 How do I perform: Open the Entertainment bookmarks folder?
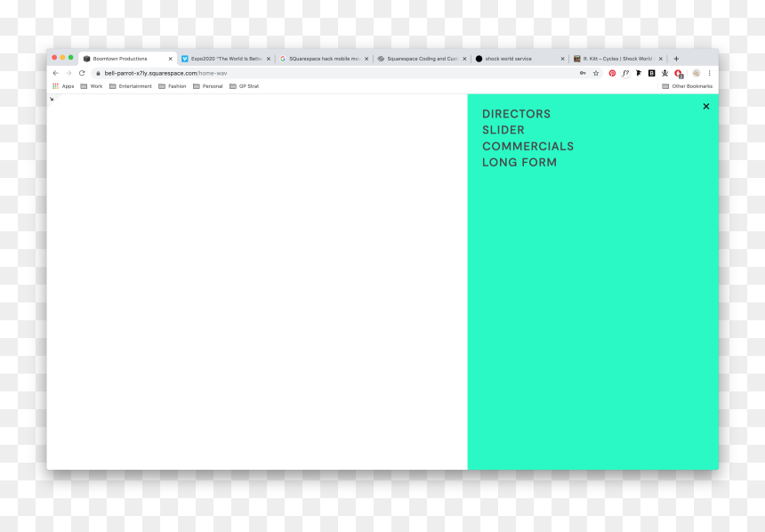click(x=130, y=86)
